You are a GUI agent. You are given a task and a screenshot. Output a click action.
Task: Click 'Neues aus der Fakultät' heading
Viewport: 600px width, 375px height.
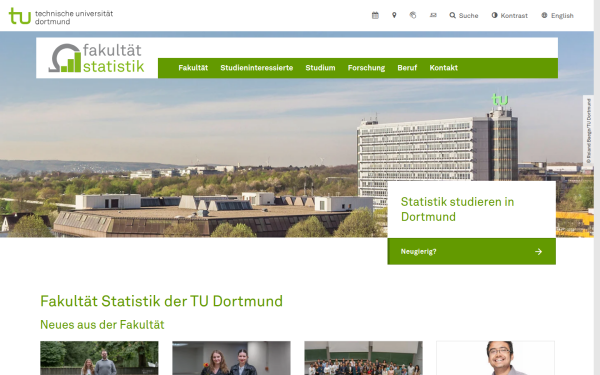click(102, 325)
